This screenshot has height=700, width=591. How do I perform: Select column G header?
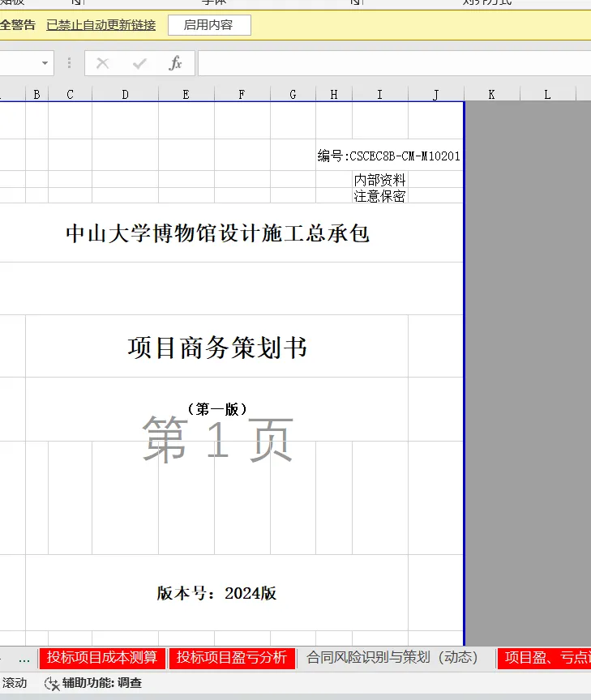[x=293, y=94]
